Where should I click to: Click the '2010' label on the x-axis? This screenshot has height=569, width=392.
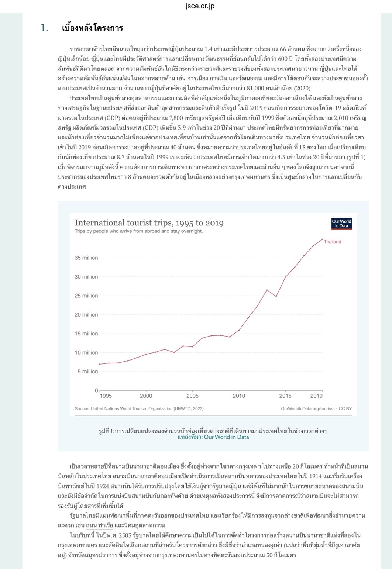(239, 396)
